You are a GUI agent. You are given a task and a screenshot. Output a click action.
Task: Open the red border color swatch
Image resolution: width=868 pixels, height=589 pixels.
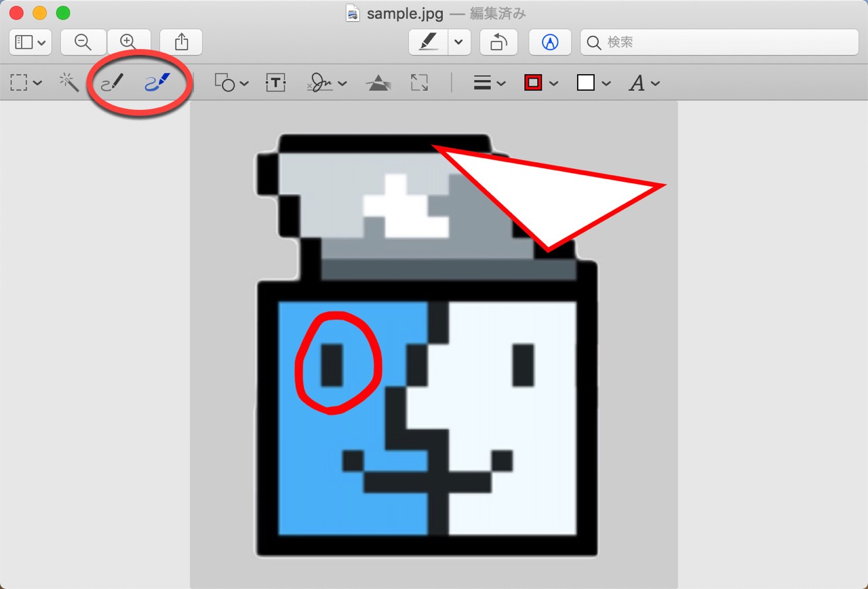(x=540, y=83)
